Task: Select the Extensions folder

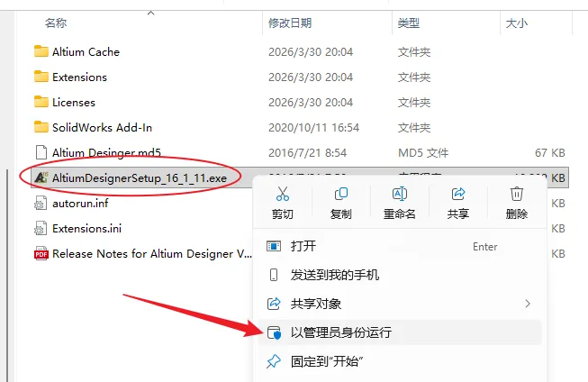Action: point(79,77)
